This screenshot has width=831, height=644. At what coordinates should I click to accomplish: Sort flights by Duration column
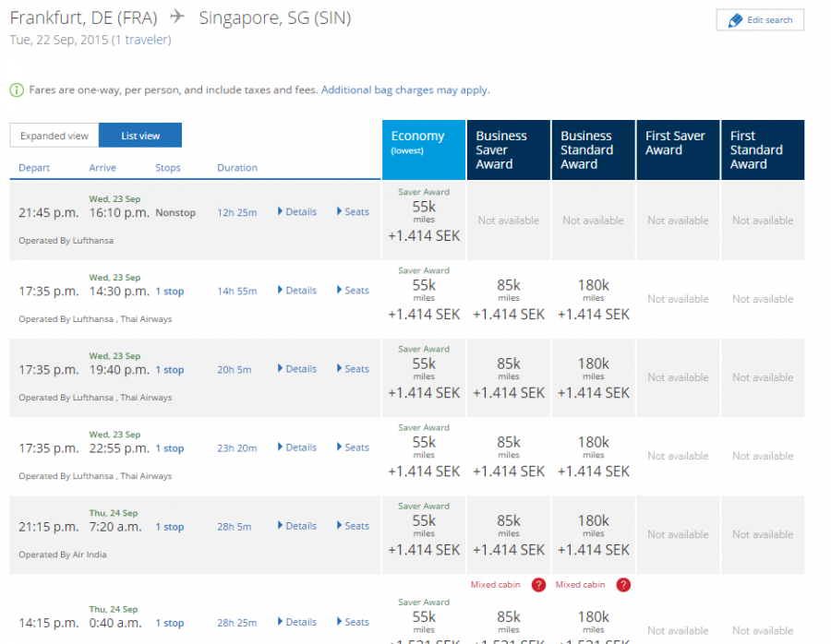[237, 168]
